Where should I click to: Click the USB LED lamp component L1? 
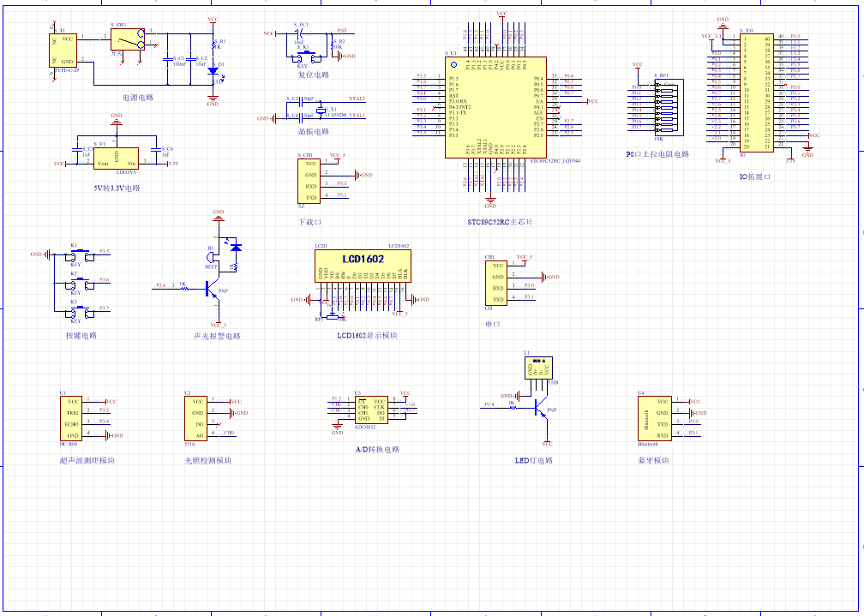538,368
